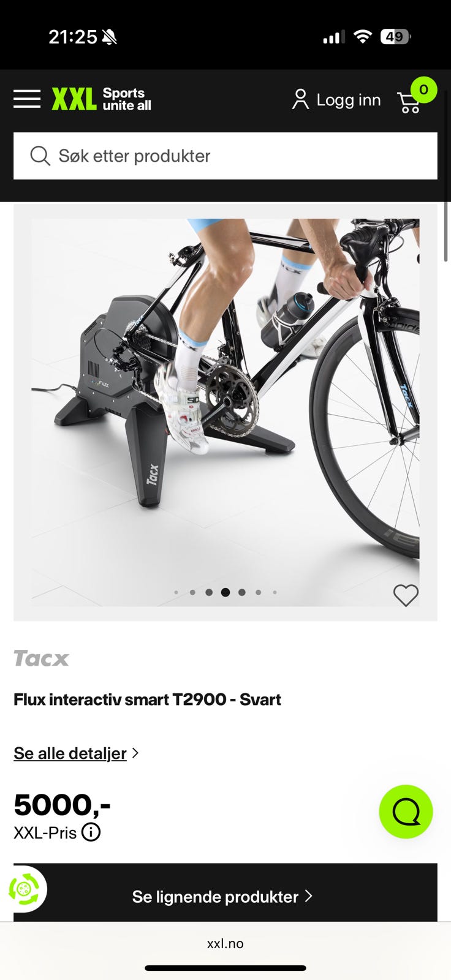Tap the magnifying glass search icon
Image resolution: width=451 pixels, height=980 pixels.
pyautogui.click(x=40, y=156)
